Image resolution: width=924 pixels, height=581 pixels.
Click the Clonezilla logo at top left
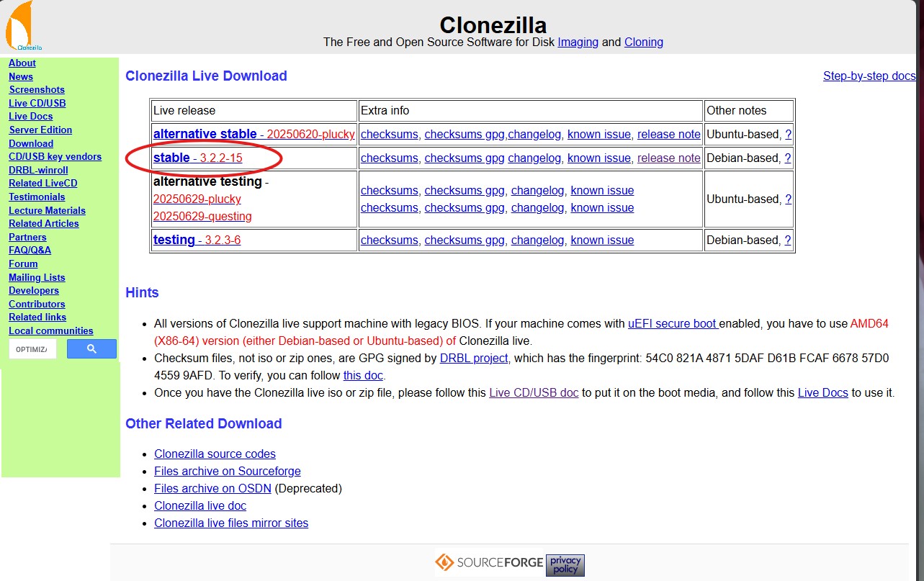(x=24, y=26)
